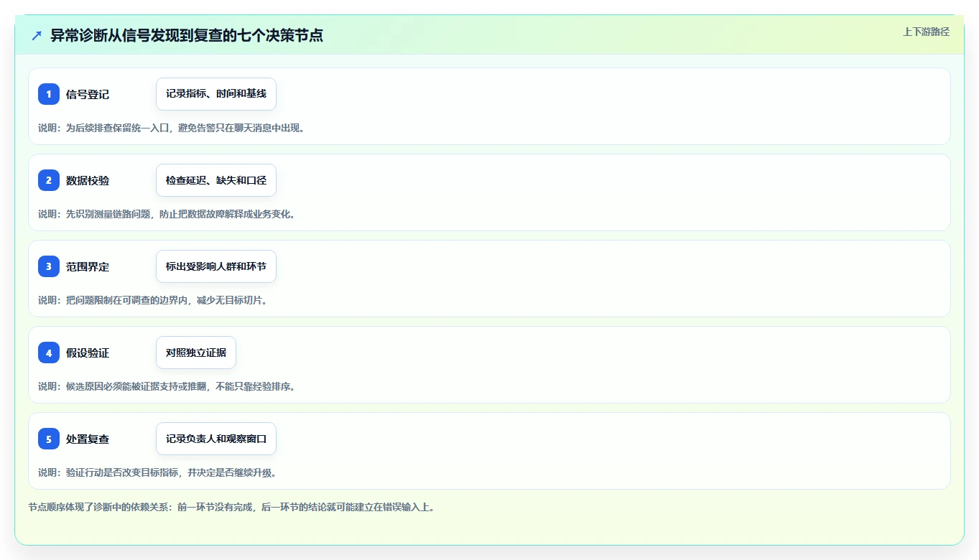979x560 pixels.
Task: Click the 标出受影响人群和环节 button
Action: (216, 266)
